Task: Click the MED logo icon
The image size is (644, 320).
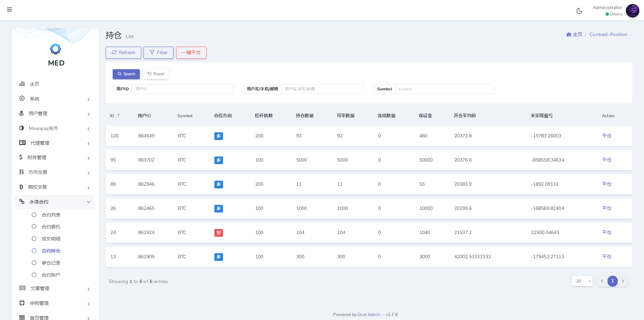Action: [x=56, y=49]
